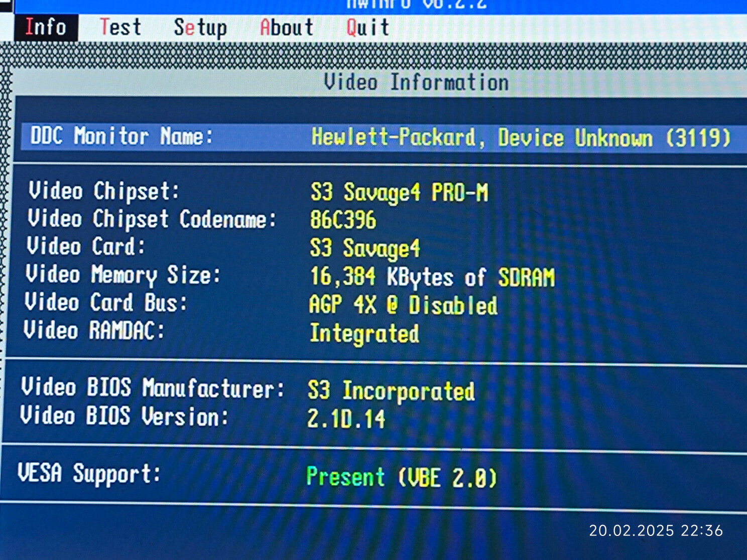
Task: Click the S3 Savage4 PRO-M value
Action: 399,193
